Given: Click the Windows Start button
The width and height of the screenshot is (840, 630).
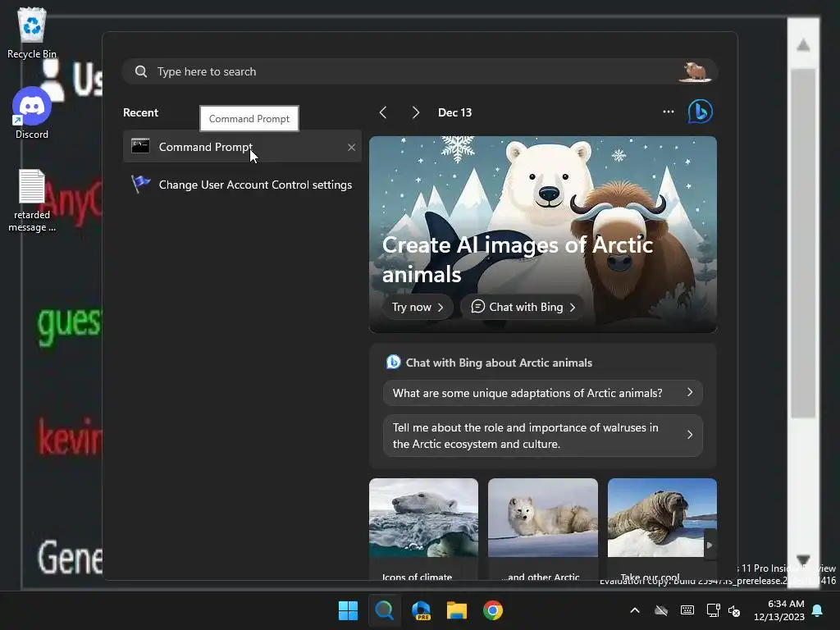Looking at the screenshot, I should pos(348,610).
